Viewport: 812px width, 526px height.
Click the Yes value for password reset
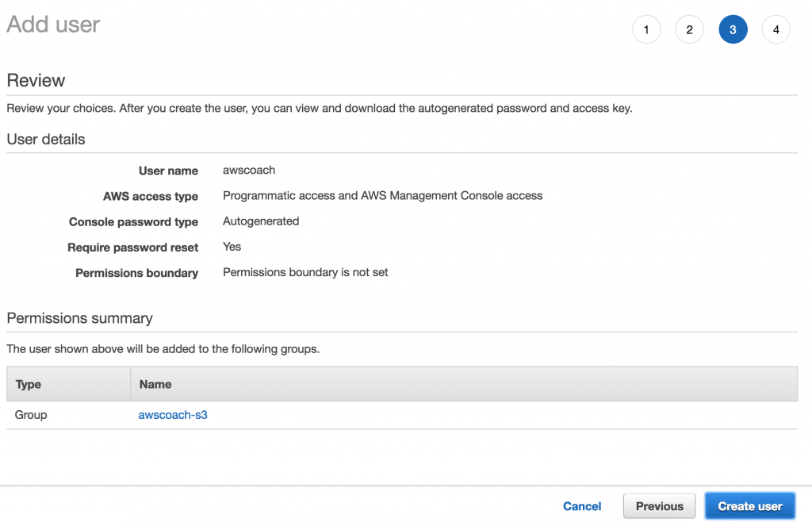coord(232,247)
